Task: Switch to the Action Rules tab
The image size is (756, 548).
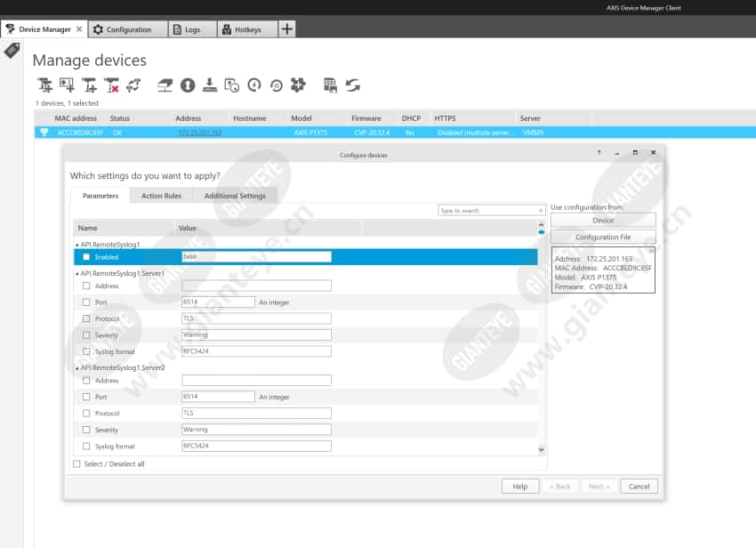Action: point(161,196)
